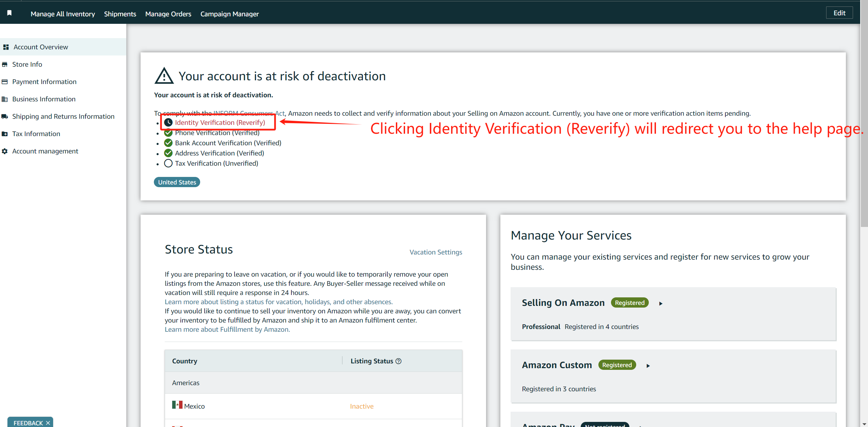Click the Americas region row
The height and width of the screenshot is (427, 868).
[313, 383]
